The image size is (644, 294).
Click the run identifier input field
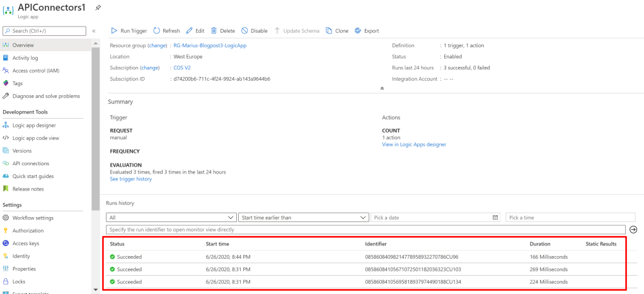pos(365,230)
